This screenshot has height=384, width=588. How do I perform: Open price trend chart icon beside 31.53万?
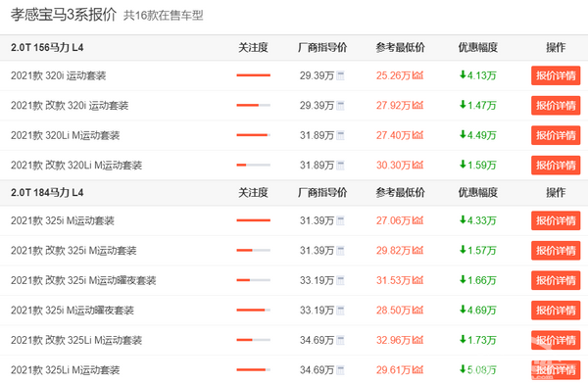coord(417,280)
